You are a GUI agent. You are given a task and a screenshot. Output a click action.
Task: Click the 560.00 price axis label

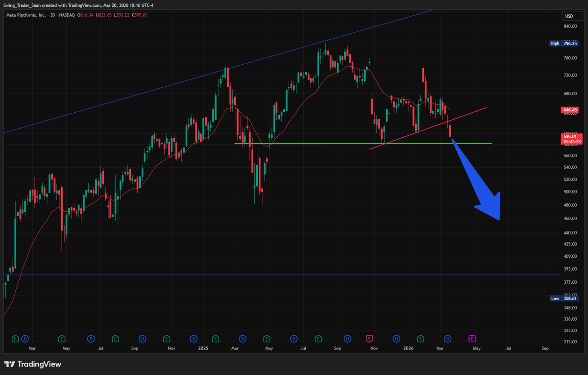(x=570, y=156)
